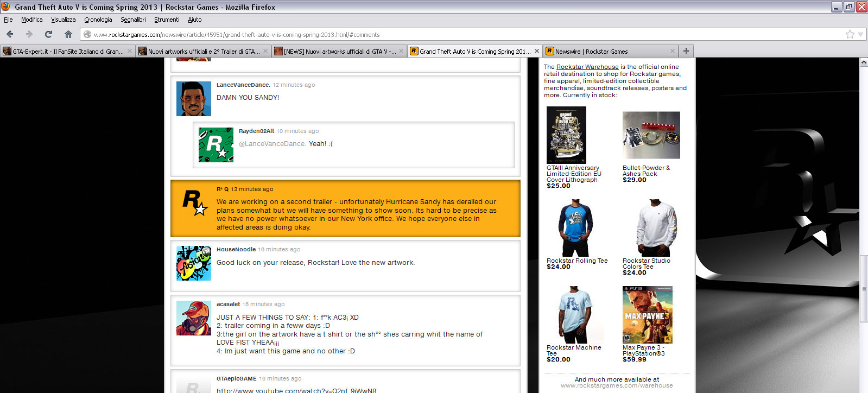Close the Grand Theft Auto V tab
The height and width of the screenshot is (393, 868).
(x=537, y=51)
